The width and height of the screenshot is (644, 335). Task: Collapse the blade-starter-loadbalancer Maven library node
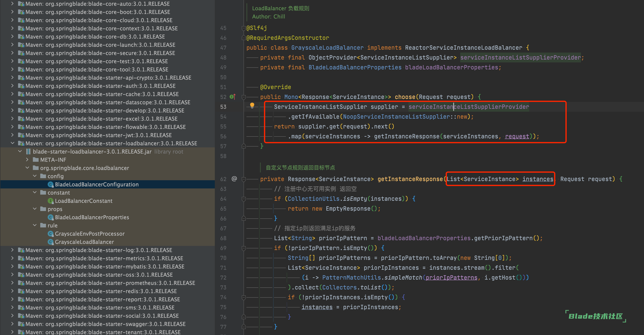(12, 143)
